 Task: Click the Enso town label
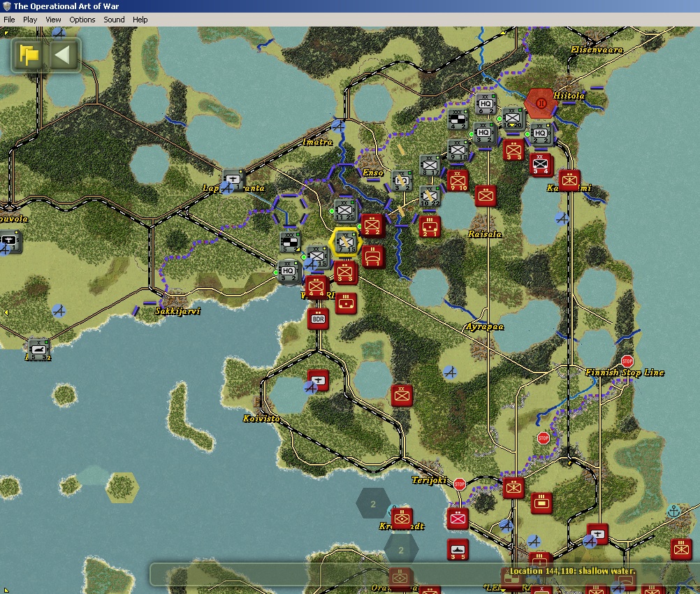[373, 173]
